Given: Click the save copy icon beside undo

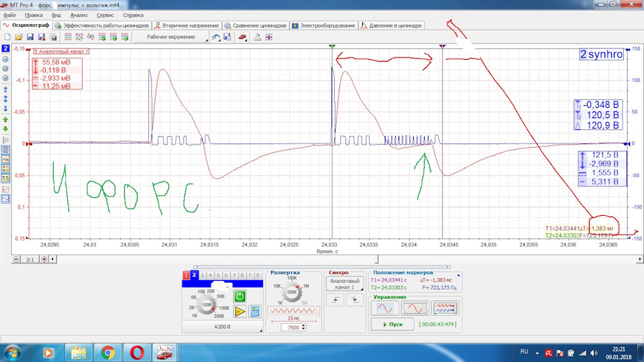Looking at the screenshot, I should tap(227, 37).
